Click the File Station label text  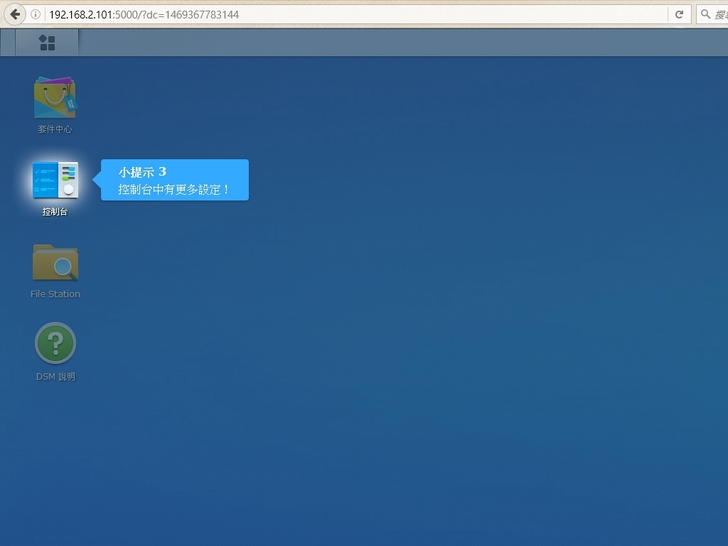(55, 294)
